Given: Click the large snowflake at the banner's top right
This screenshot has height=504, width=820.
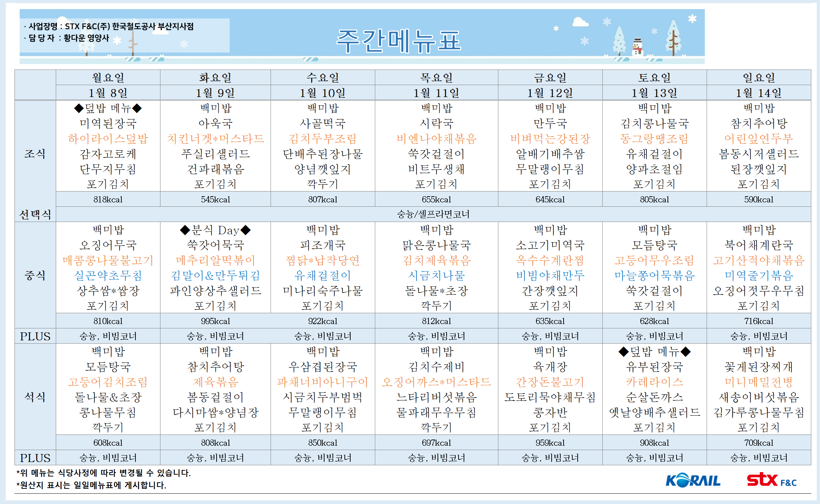Looking at the screenshot, I should click(x=692, y=18).
